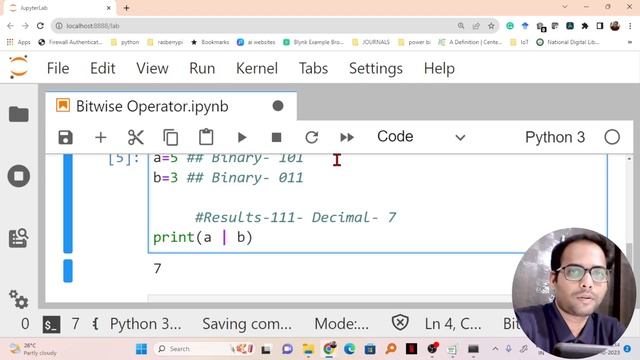Open the python bookmarks folder
Screen dimensions: 640x360
click(x=125, y=42)
